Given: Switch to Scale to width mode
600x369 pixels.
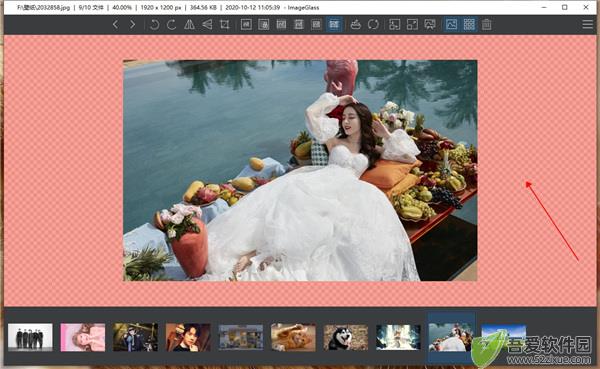Looking at the screenshot, I should point(281,24).
